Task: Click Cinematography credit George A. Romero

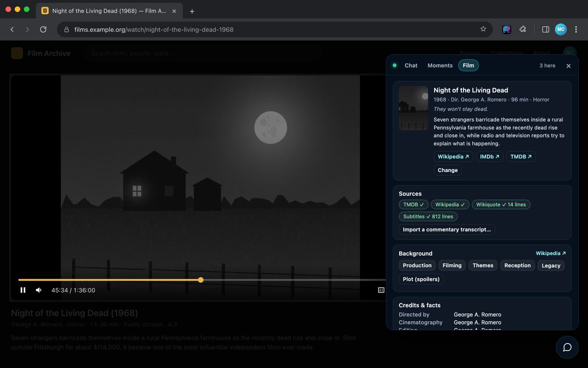Action: (477, 322)
